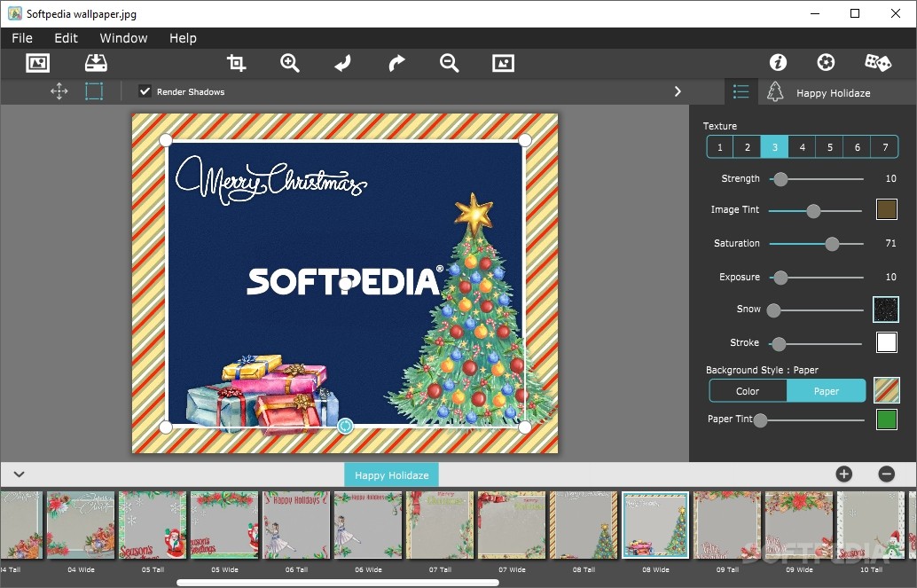Open the Help menu

183,38
